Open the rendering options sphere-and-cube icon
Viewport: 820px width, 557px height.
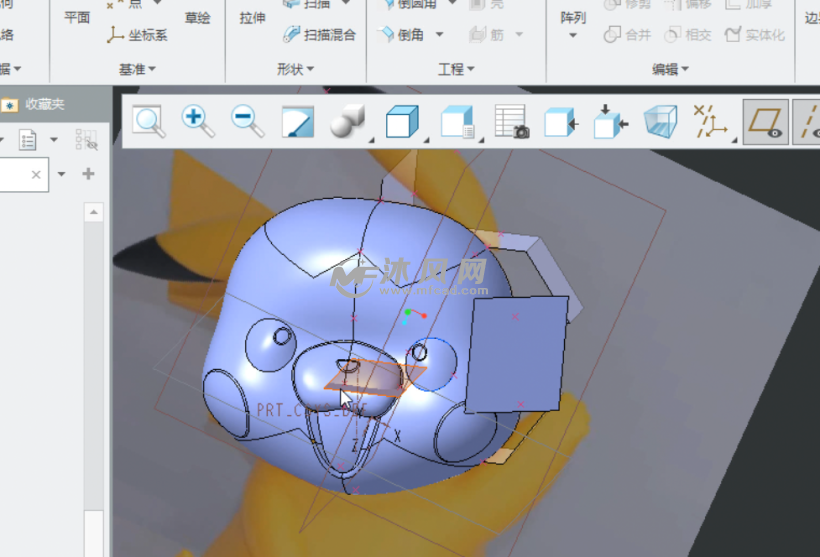point(348,121)
